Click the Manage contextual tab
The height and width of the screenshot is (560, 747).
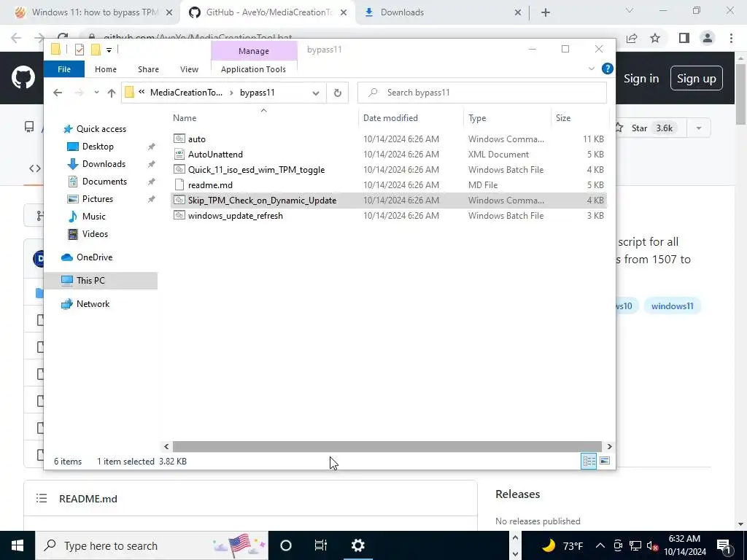[253, 51]
